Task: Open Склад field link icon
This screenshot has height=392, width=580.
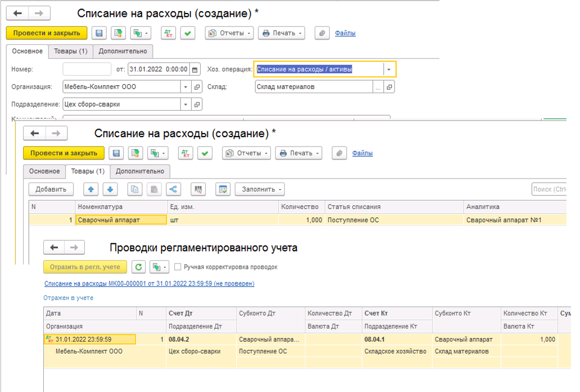Action: click(389, 87)
